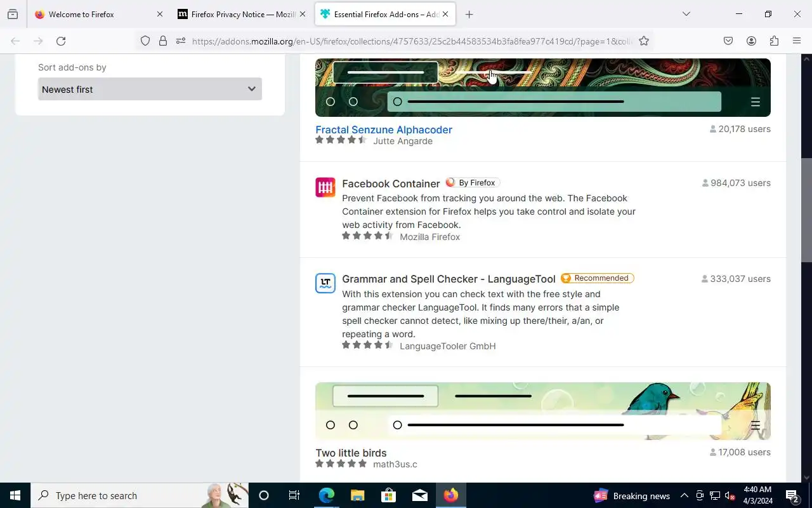Screen dimensions: 812x508
Task: Launch Microsoft Edge from the taskbar
Action: click(x=326, y=495)
